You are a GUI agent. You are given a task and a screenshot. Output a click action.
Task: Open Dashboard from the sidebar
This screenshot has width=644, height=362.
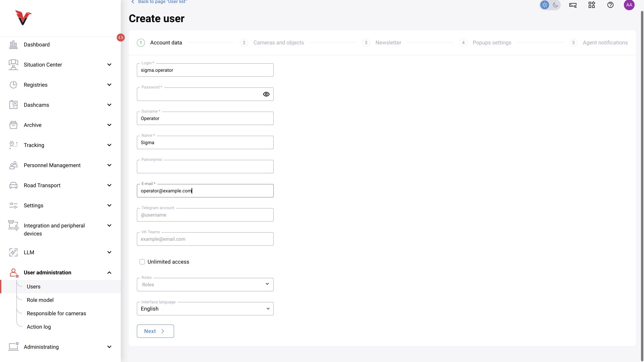[x=37, y=45]
